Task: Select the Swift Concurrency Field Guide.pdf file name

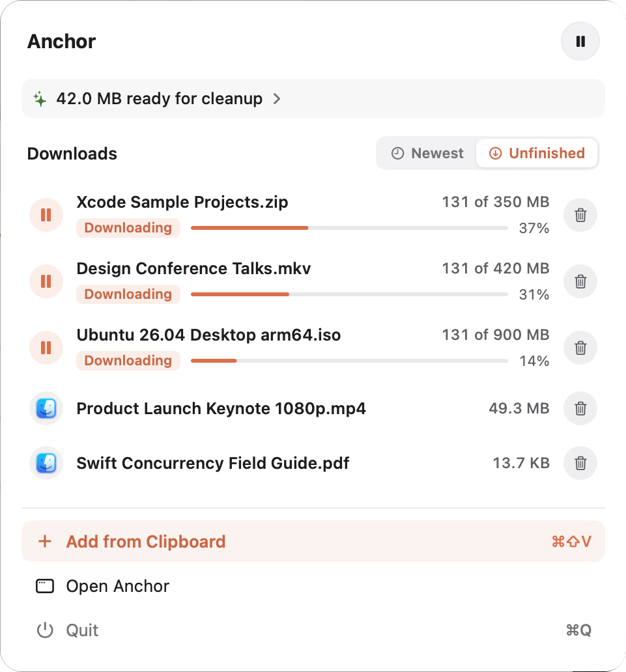Action: tap(212, 463)
